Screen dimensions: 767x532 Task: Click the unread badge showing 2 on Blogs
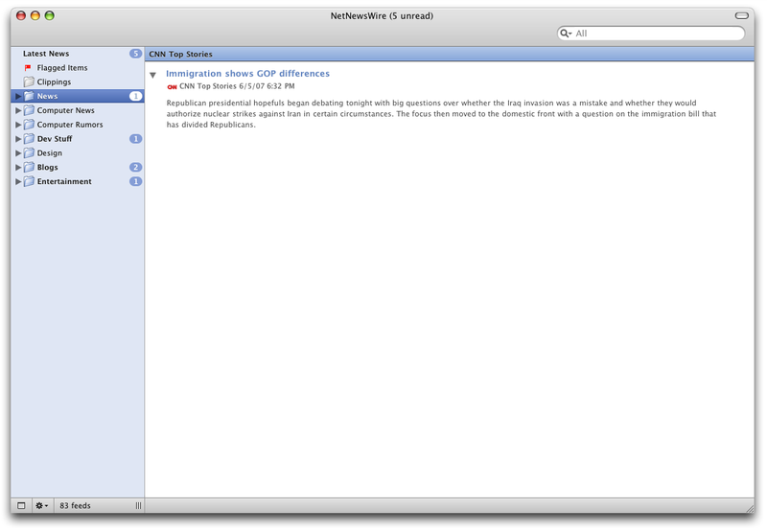pyautogui.click(x=135, y=167)
